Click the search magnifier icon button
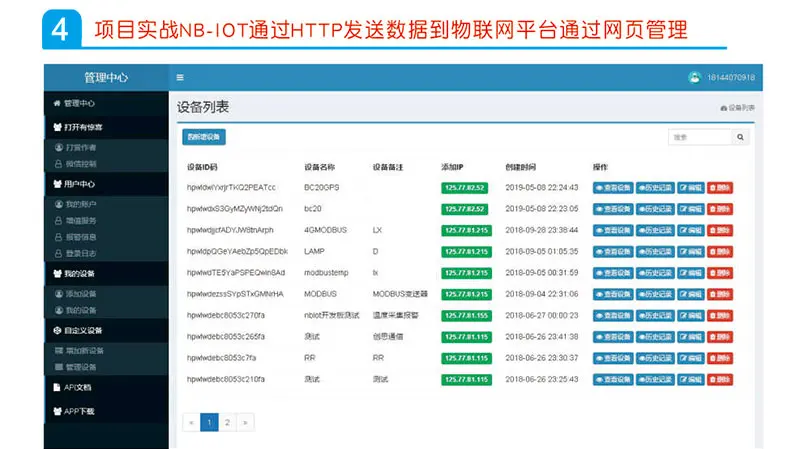The height and width of the screenshot is (449, 800). click(x=740, y=137)
